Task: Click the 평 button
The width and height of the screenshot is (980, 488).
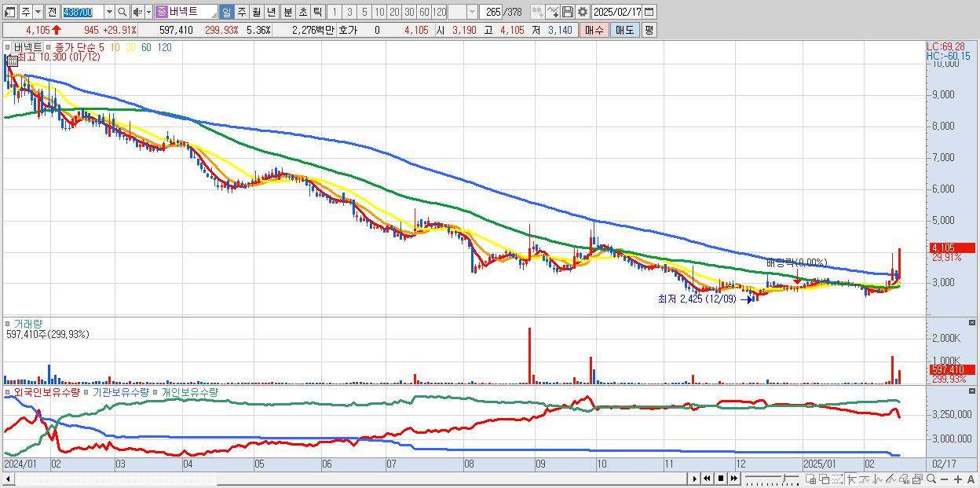Action: (649, 30)
